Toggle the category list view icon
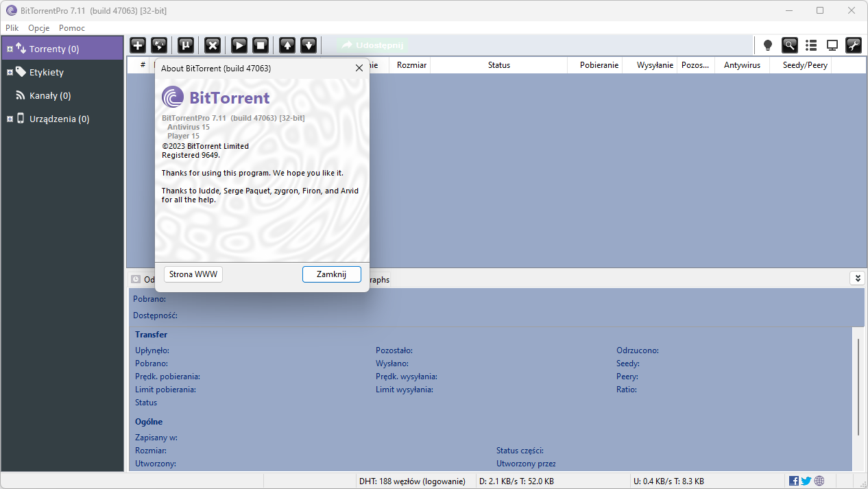 pyautogui.click(x=811, y=45)
